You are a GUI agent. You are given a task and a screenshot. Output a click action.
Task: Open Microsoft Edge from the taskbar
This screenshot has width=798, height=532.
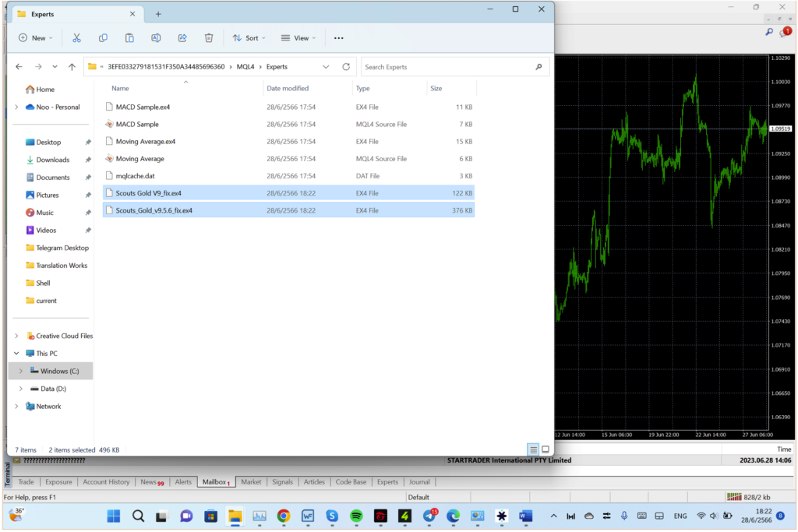pyautogui.click(x=453, y=516)
